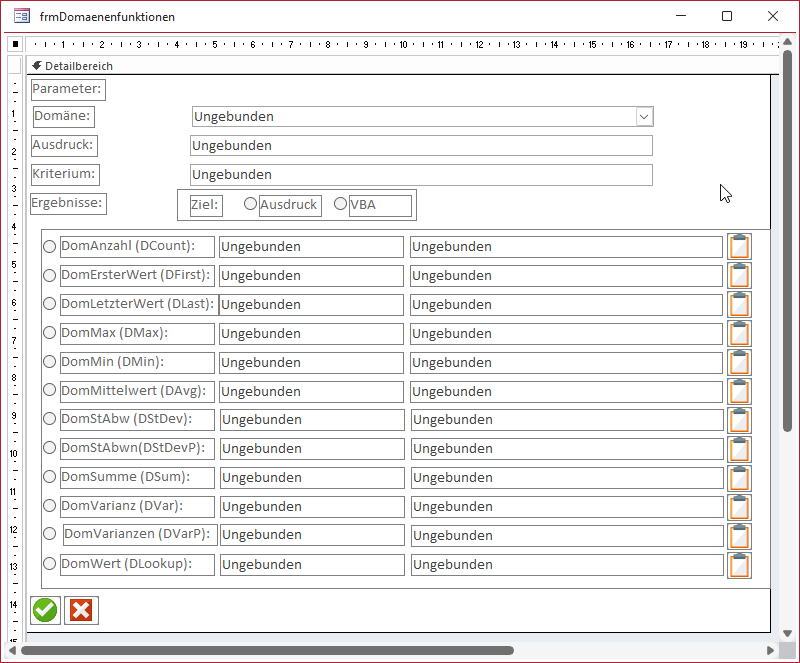Click the clipboard icon in the DomMax row
This screenshot has width=800, height=663.
point(739,334)
